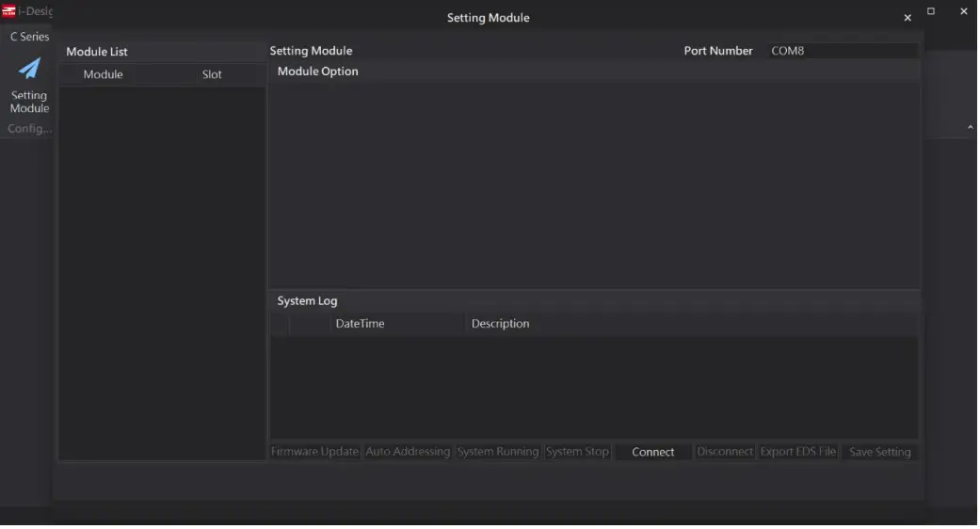Viewport: 980px width, 529px height.
Task: Click the System Stop button
Action: pyautogui.click(x=577, y=452)
